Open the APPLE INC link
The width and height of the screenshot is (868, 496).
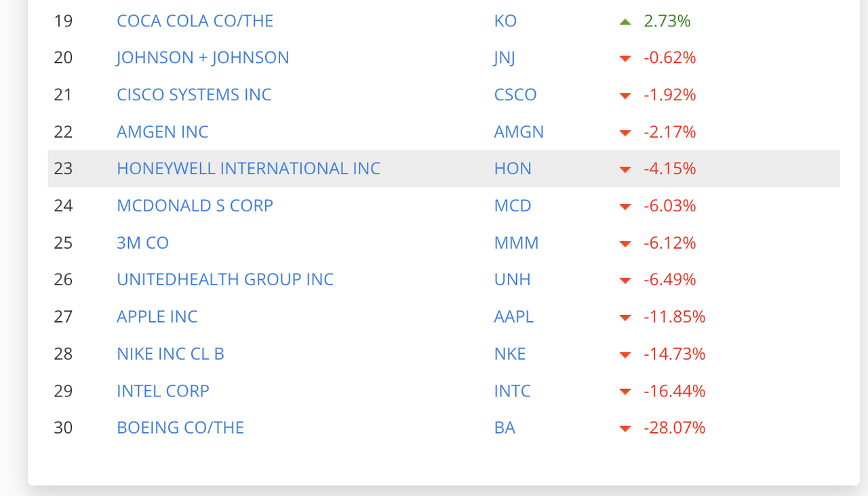pos(157,316)
